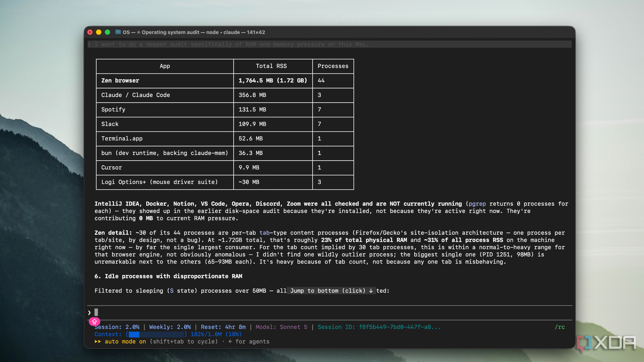
Task: Minimize the terminal using the yellow button
Action: [99, 32]
